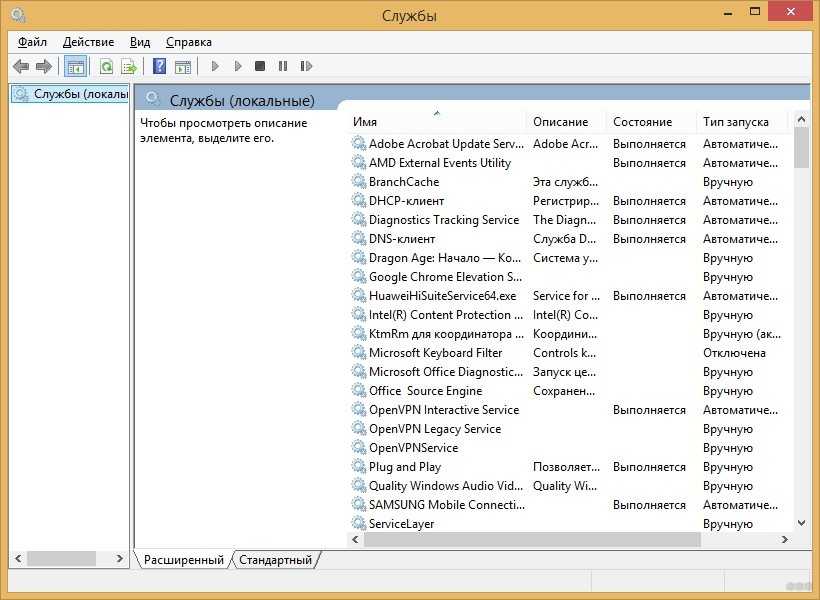The image size is (820, 600).
Task: Open the Файл menu
Action: (x=32, y=42)
